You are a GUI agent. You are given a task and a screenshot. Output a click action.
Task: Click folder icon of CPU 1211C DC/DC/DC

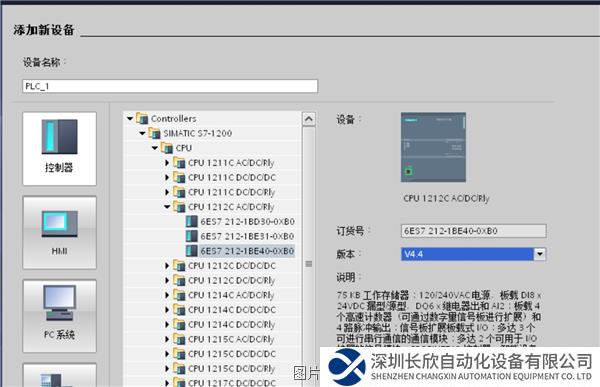(179, 177)
